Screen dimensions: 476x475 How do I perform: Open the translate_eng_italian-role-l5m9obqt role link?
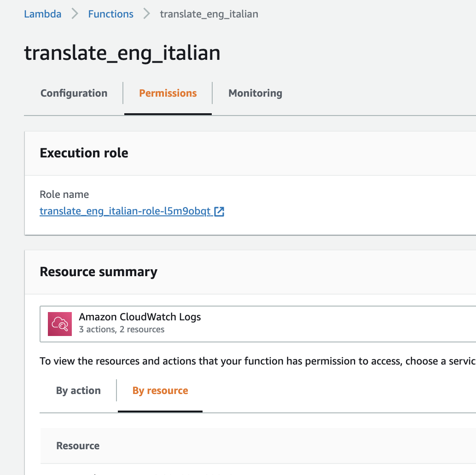pos(125,212)
